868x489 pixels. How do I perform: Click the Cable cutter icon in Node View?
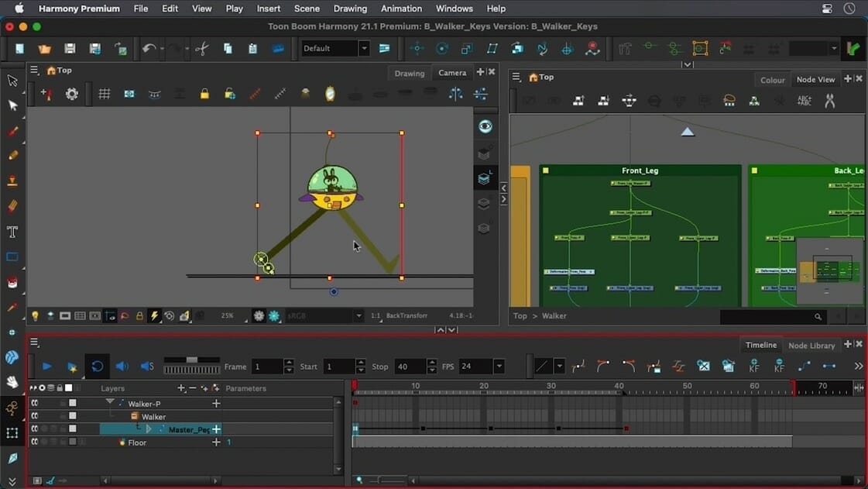click(x=829, y=101)
